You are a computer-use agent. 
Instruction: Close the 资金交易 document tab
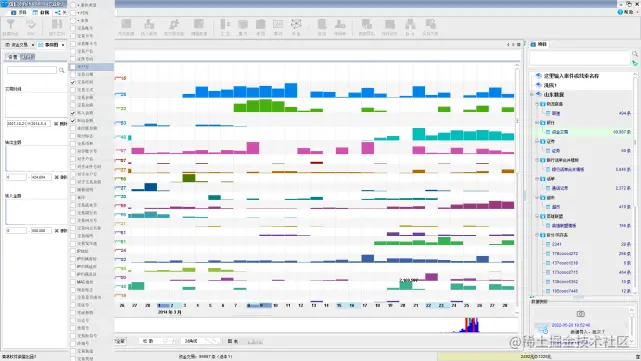pyautogui.click(x=33, y=45)
